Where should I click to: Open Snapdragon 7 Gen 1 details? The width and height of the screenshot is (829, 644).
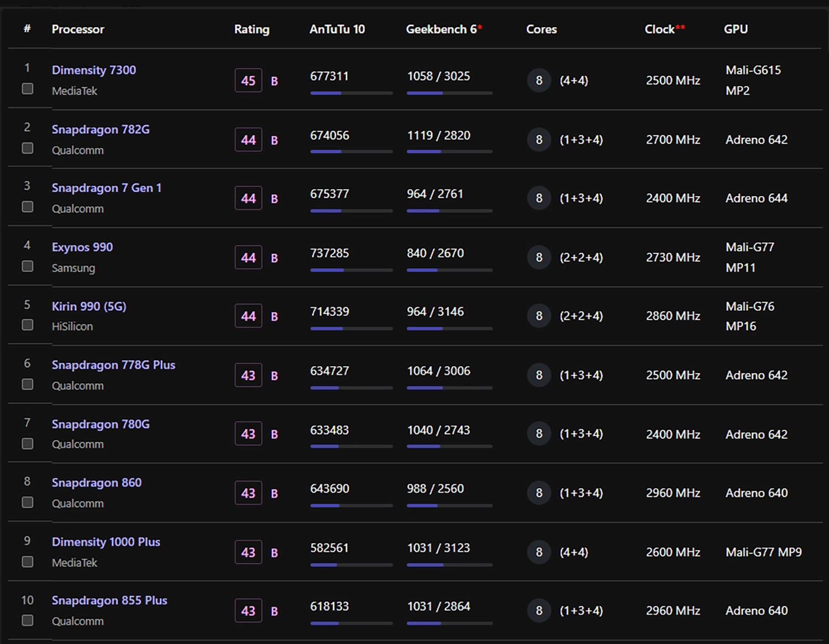[x=107, y=188]
